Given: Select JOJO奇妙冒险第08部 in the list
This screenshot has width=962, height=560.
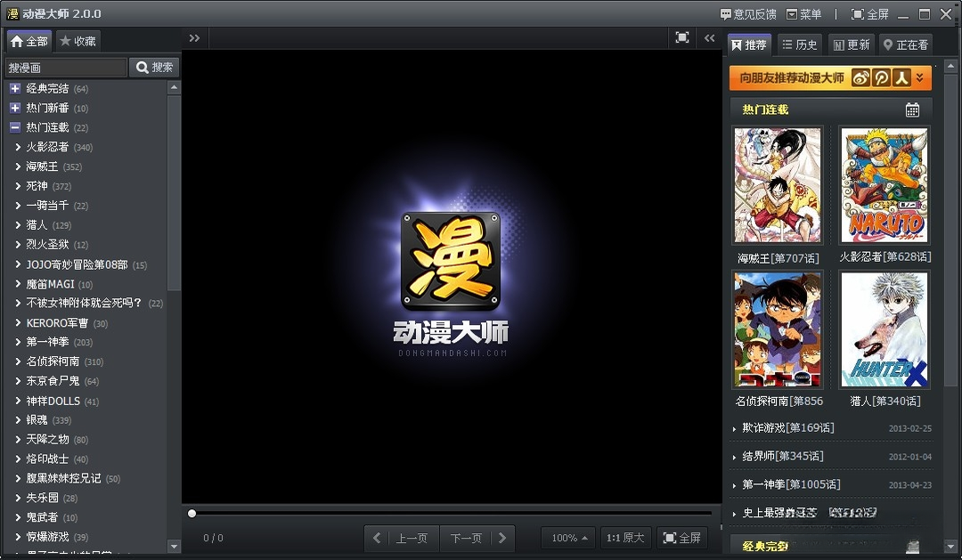Looking at the screenshot, I should [77, 264].
